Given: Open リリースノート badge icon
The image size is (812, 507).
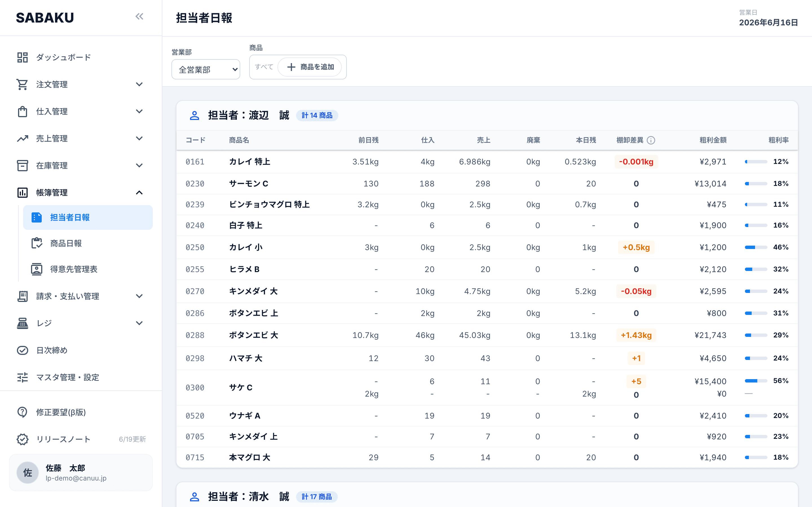Looking at the screenshot, I should [x=23, y=439].
